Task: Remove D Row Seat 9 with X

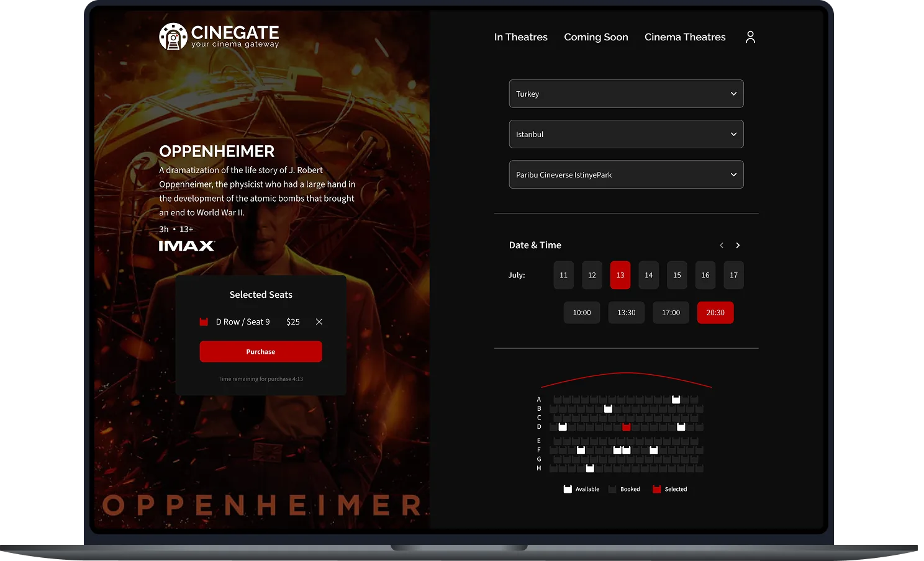Action: [319, 321]
